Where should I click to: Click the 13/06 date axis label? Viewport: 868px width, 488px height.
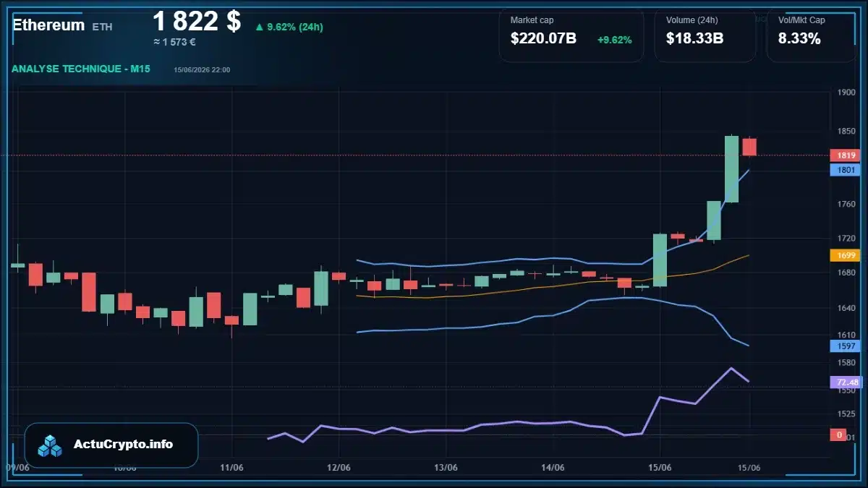(446, 468)
